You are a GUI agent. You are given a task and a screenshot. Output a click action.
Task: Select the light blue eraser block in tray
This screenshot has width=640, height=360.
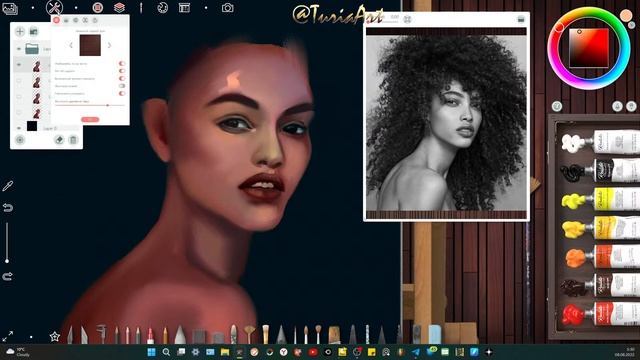pos(435,334)
